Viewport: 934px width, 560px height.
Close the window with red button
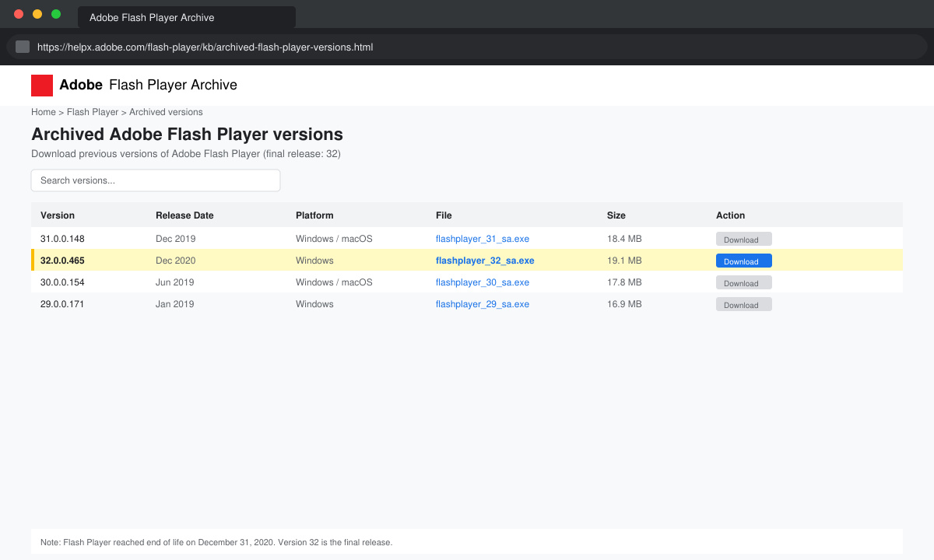[19, 14]
